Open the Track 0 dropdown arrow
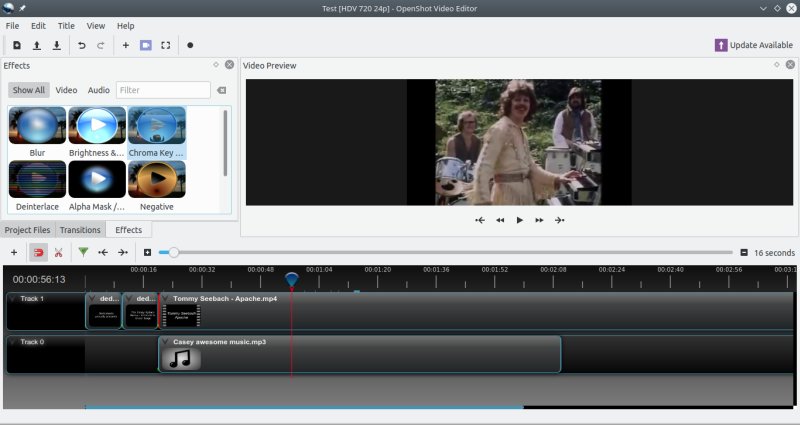 (13, 342)
